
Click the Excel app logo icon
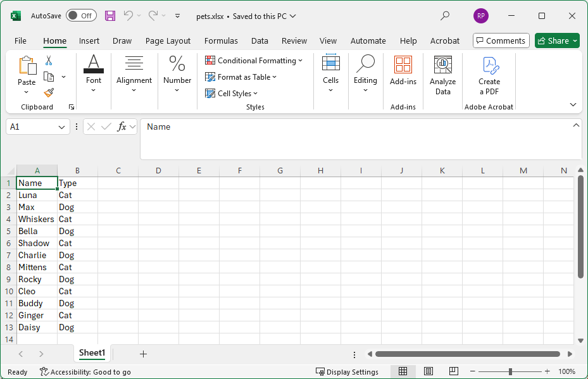pyautogui.click(x=15, y=16)
